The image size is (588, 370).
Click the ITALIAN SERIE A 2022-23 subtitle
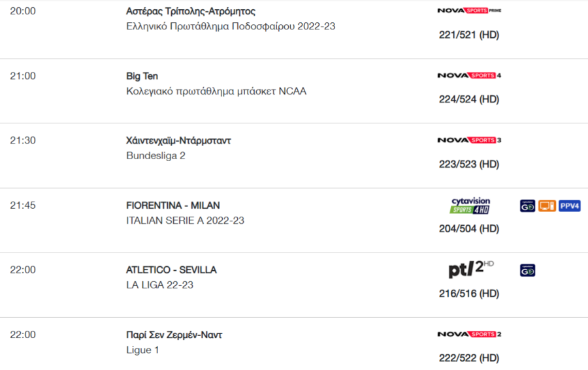[x=186, y=220]
